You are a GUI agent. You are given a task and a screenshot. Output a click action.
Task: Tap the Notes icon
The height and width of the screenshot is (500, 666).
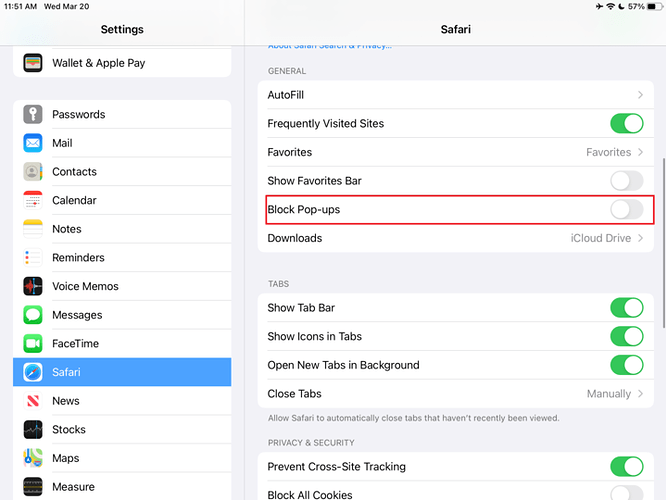[x=33, y=229]
